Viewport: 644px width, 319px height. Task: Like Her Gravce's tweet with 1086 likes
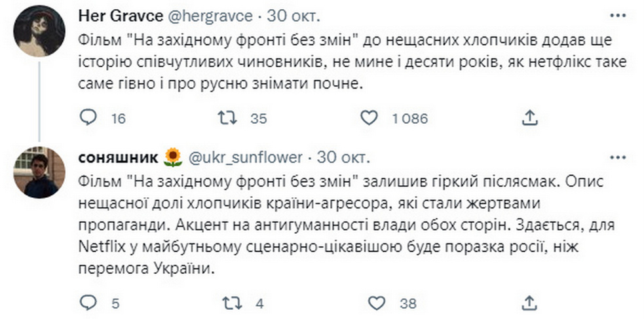[x=369, y=119]
